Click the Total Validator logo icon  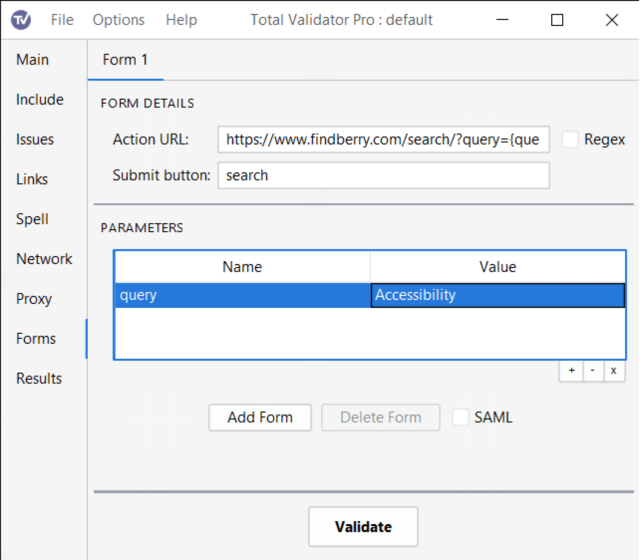(21, 20)
